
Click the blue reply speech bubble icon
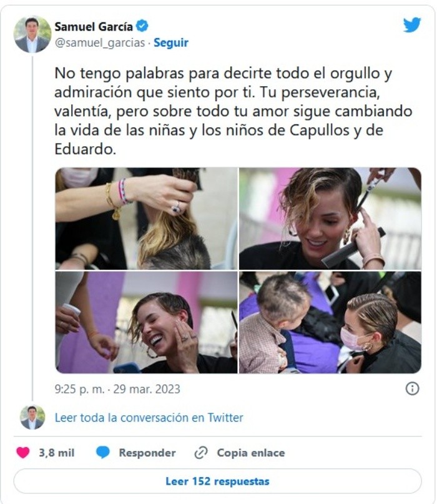tap(103, 453)
